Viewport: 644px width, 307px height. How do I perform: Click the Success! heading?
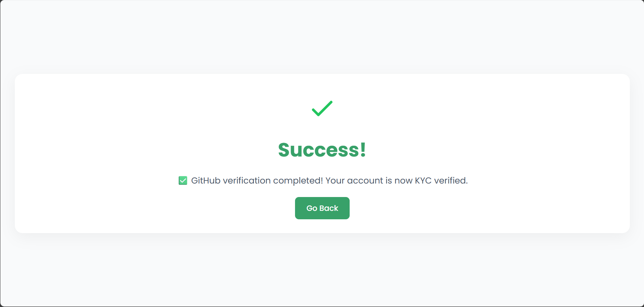(322, 150)
